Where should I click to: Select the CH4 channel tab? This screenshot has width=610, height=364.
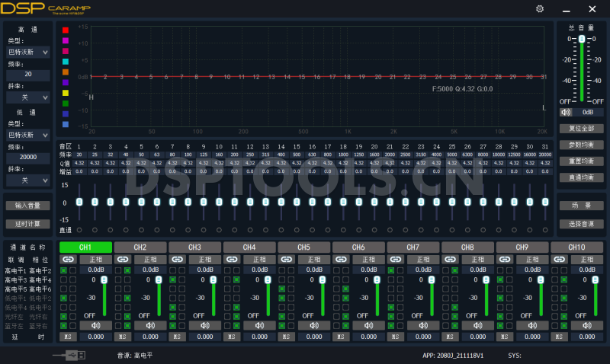click(x=249, y=247)
